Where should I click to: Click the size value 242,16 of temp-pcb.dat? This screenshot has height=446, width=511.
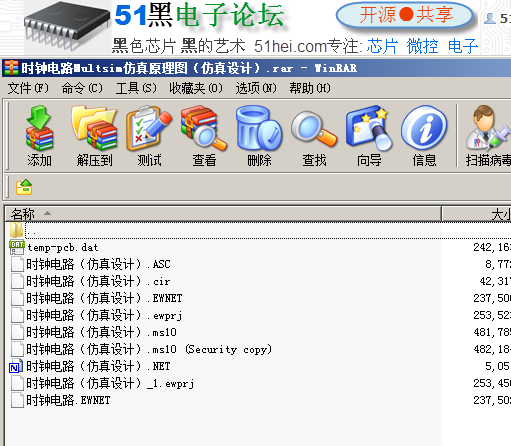pyautogui.click(x=492, y=247)
